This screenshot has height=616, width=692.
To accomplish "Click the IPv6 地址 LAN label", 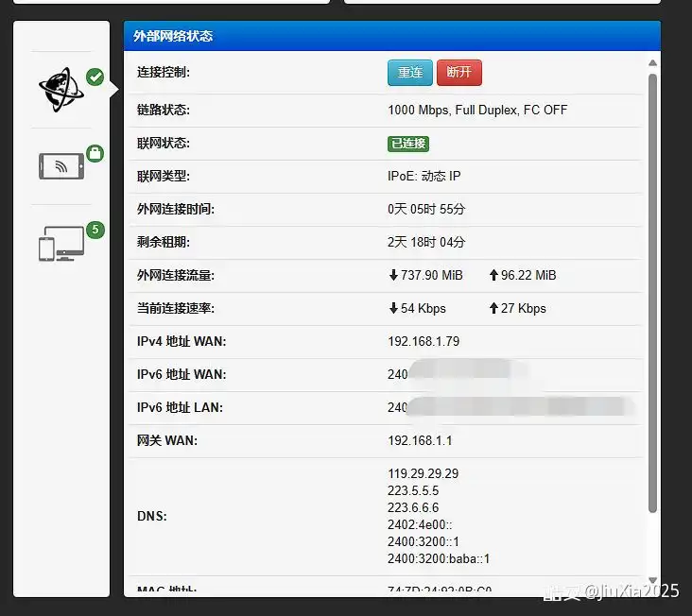I will pyautogui.click(x=180, y=407).
